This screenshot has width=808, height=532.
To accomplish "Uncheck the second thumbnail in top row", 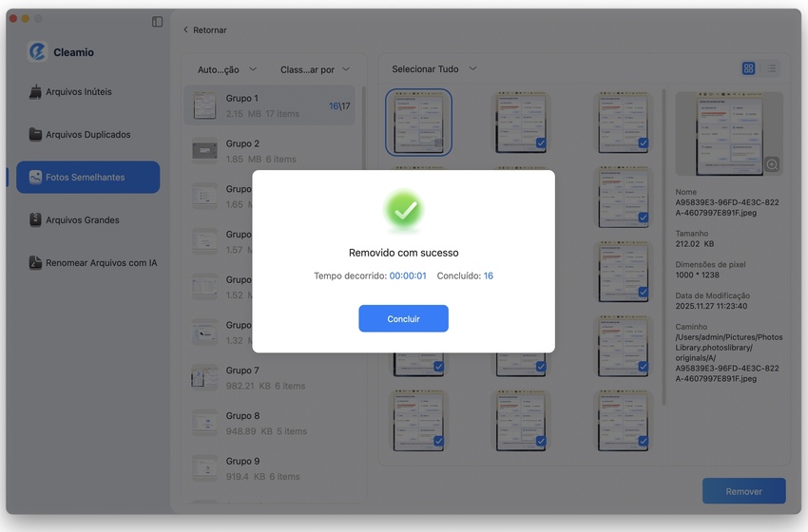I will pyautogui.click(x=540, y=143).
